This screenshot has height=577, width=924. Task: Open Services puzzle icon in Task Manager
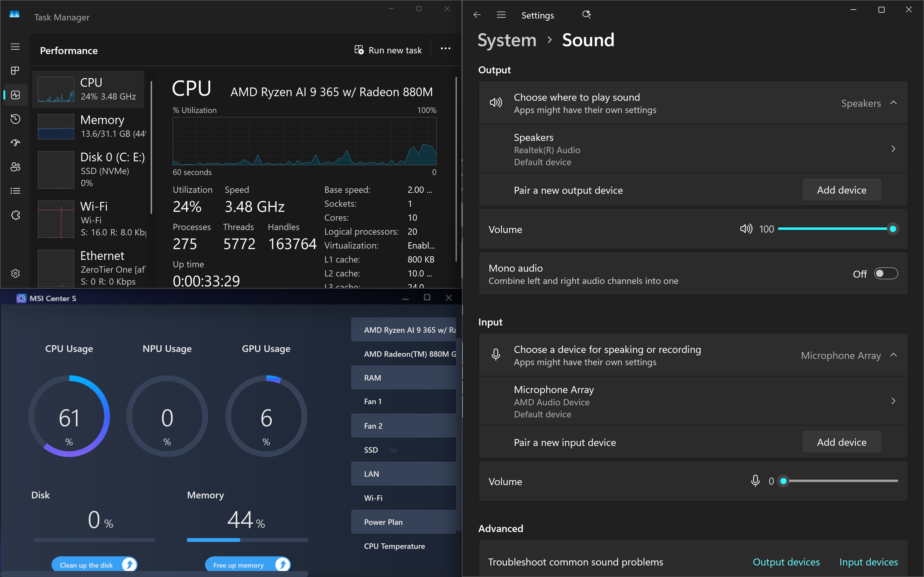(x=15, y=215)
